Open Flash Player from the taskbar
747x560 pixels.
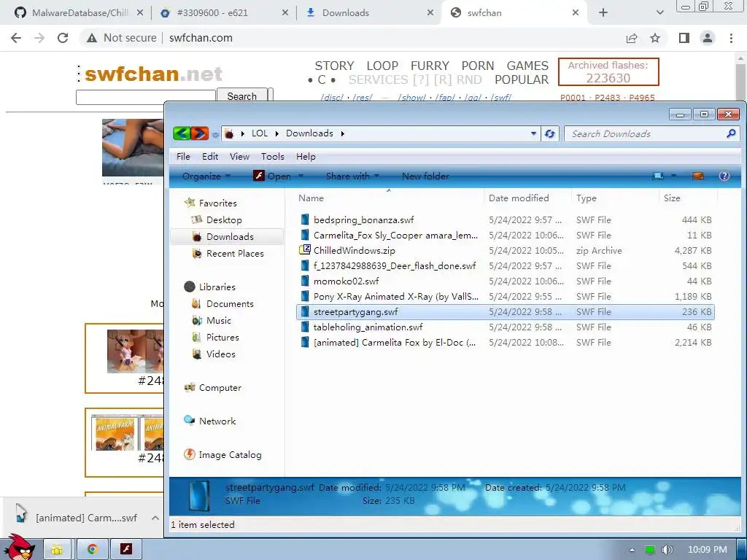(x=125, y=550)
